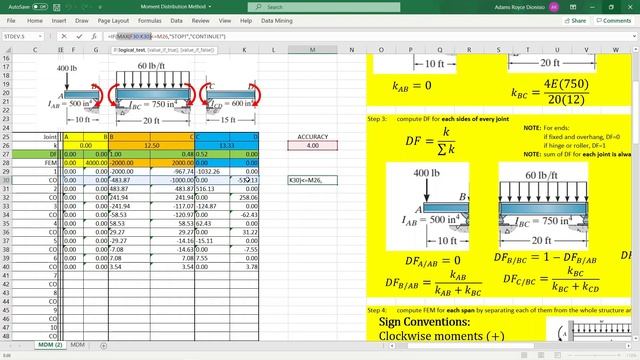Open the account avatar for Adams Royce Dionisio

point(554,7)
